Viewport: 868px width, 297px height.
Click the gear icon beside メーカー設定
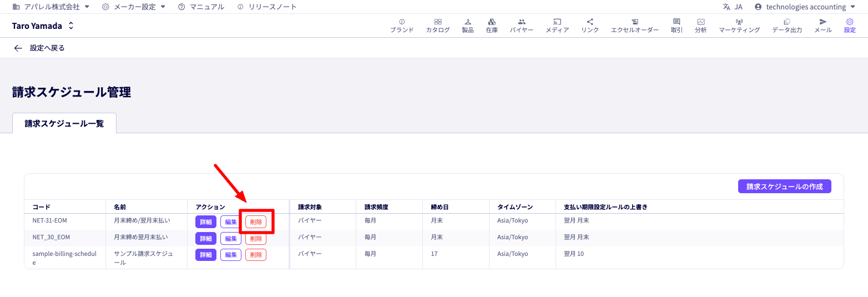[105, 7]
